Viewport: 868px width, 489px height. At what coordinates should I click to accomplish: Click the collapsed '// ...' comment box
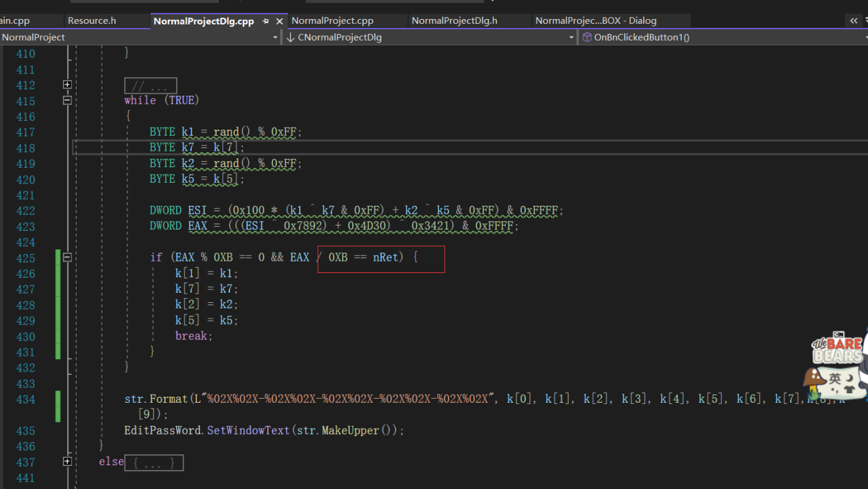(x=150, y=86)
